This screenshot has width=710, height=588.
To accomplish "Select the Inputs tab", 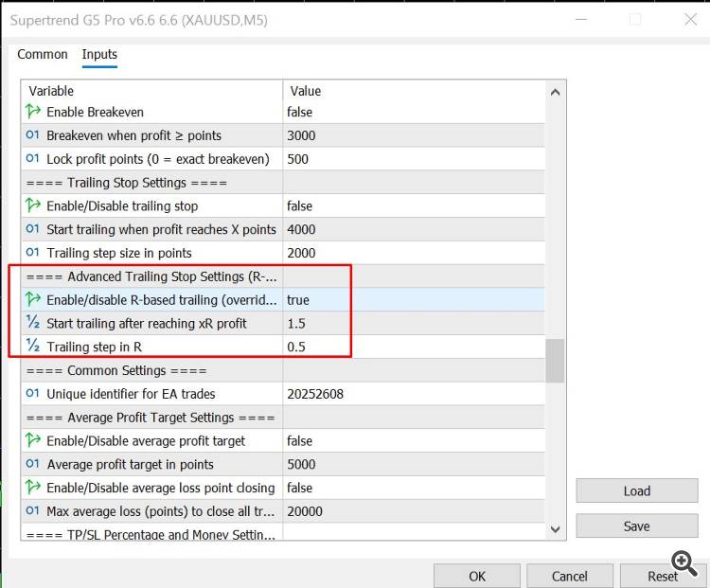I will [x=99, y=54].
